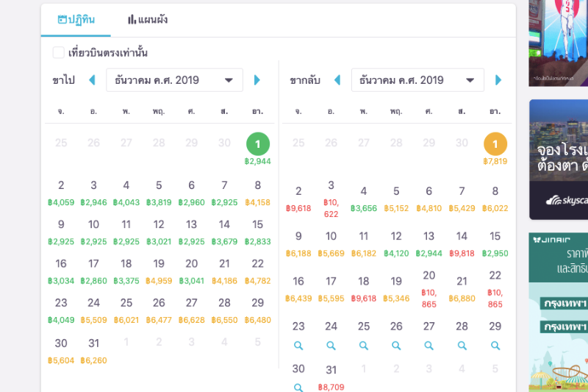Pick return date 10 at ฿5,669
The width and height of the screenshot is (588, 392).
click(331, 244)
